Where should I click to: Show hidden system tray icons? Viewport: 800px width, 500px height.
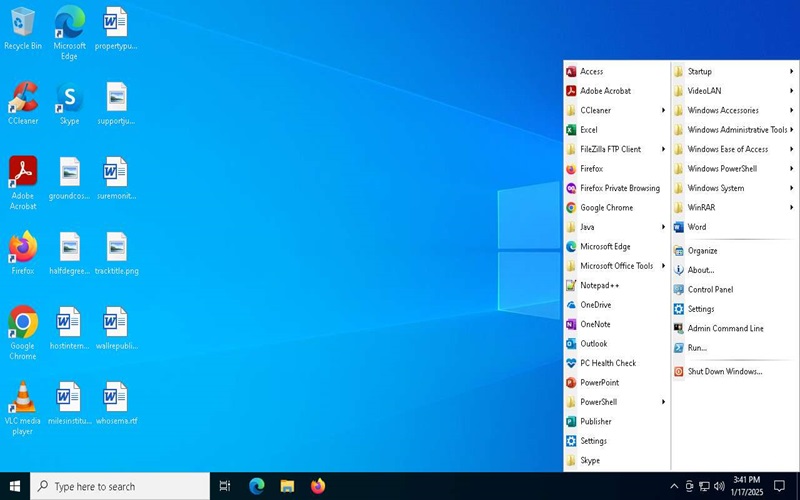coord(674,486)
